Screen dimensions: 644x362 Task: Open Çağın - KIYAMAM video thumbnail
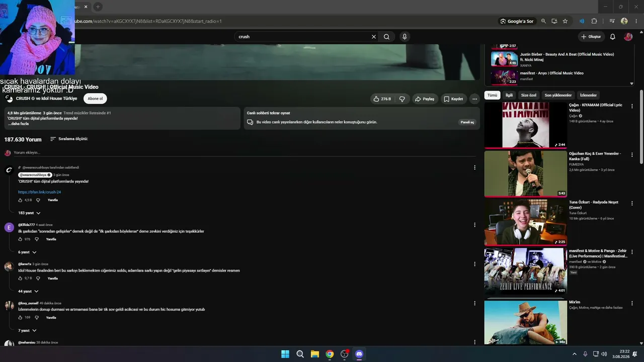526,125
